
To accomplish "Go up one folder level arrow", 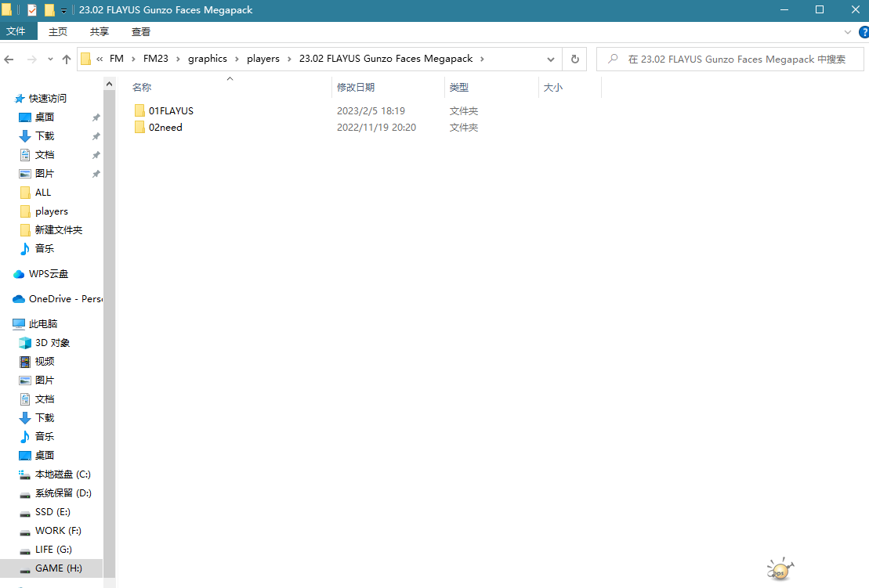I will click(67, 60).
